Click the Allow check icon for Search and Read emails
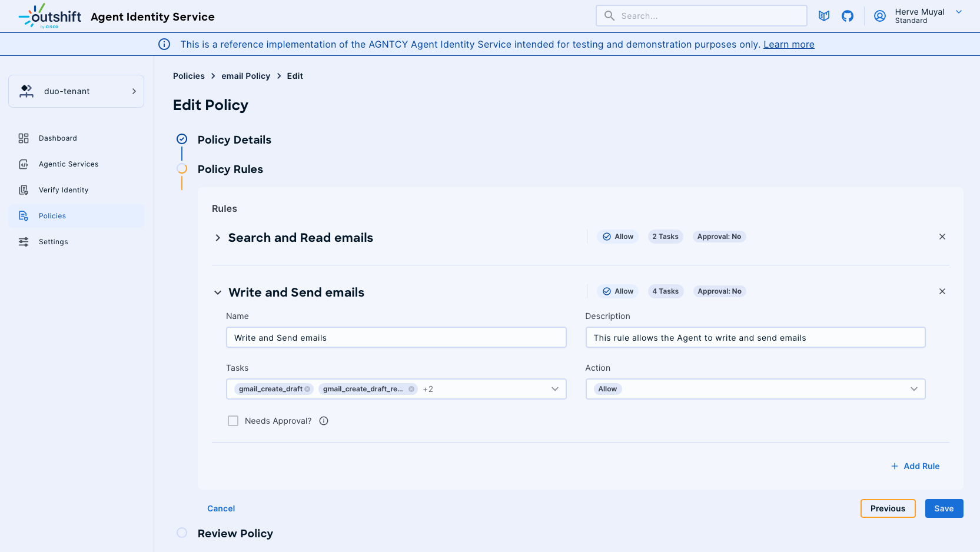This screenshot has width=980, height=552. pos(607,237)
